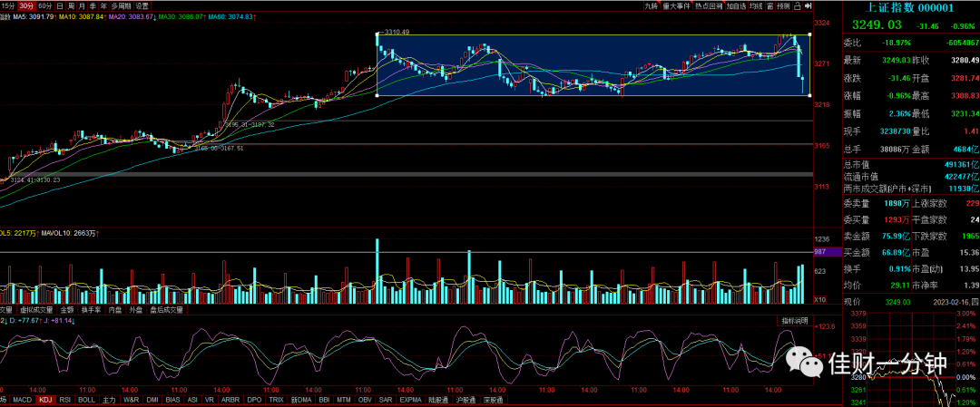Open 重大事件 major events

pyautogui.click(x=677, y=6)
